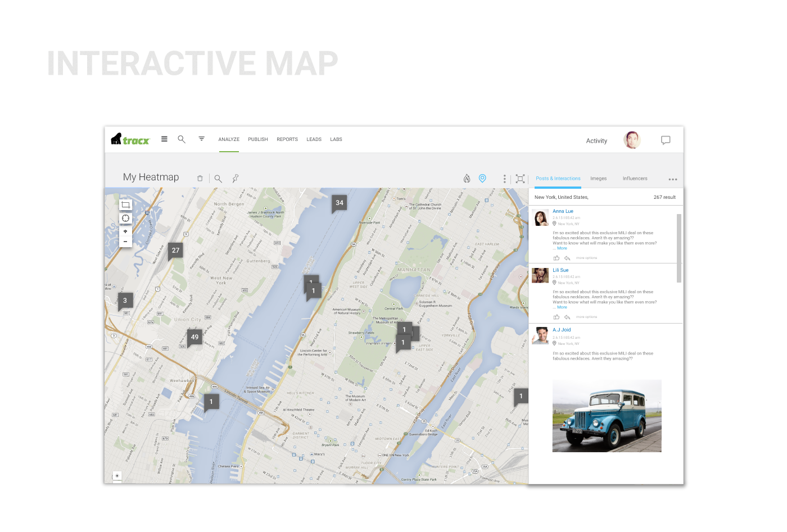Open the LEADS menu
The image size is (787, 532).
pyautogui.click(x=314, y=139)
